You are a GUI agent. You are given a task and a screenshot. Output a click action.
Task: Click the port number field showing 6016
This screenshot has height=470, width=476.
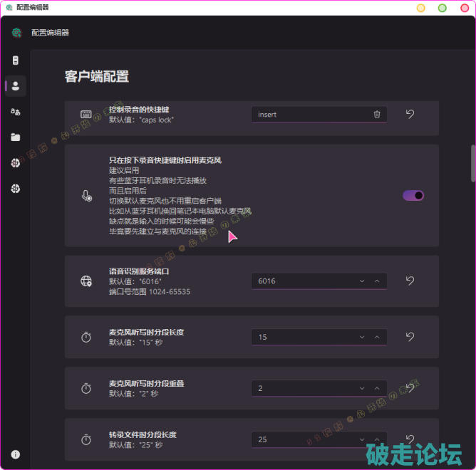[303, 281]
